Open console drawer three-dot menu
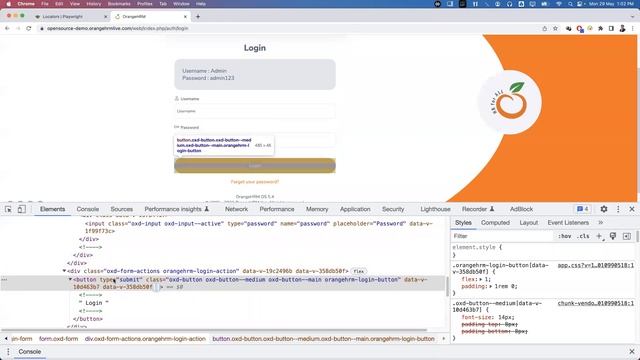This screenshot has height=360, width=640. [8, 351]
